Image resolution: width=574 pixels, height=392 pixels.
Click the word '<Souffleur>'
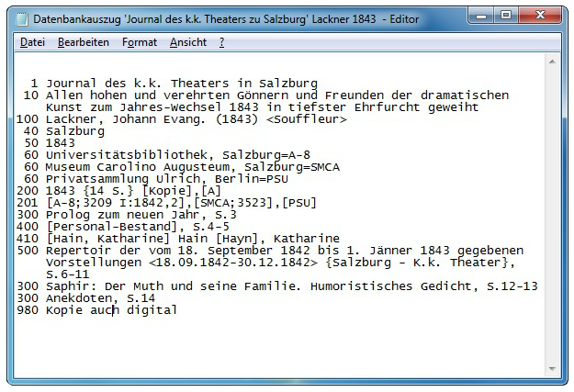[x=307, y=119]
